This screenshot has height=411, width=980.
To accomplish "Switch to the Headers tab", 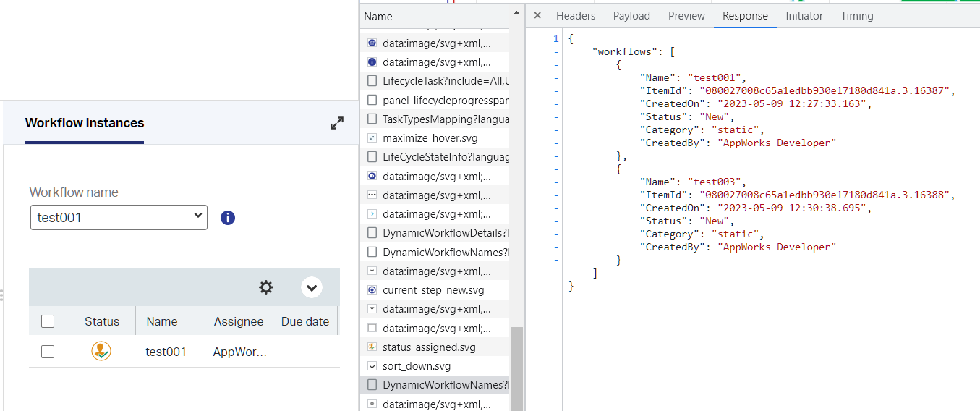I will 576,16.
